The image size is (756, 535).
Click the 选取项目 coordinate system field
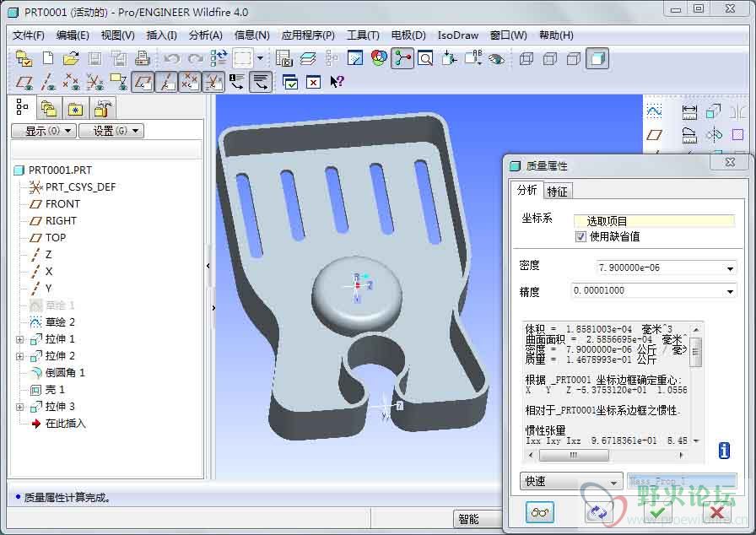pyautogui.click(x=654, y=221)
